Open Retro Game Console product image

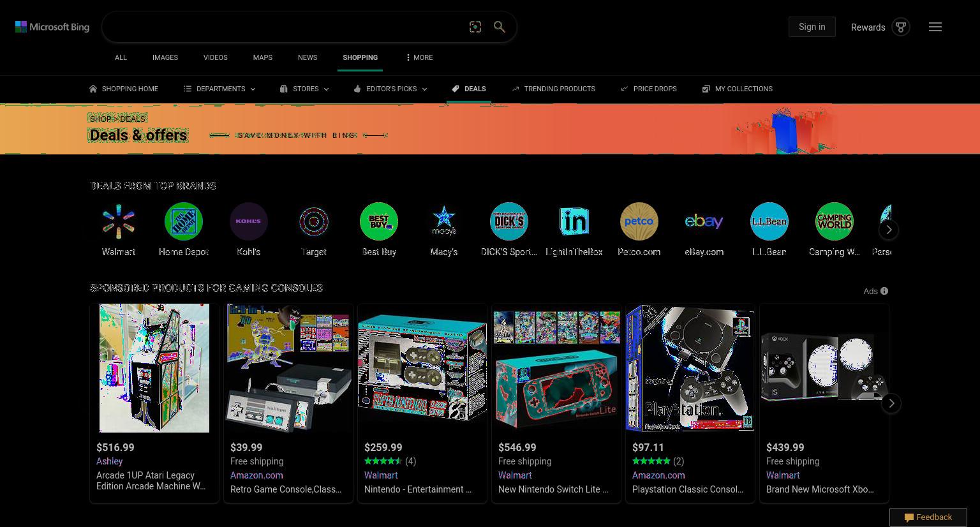[288, 368]
